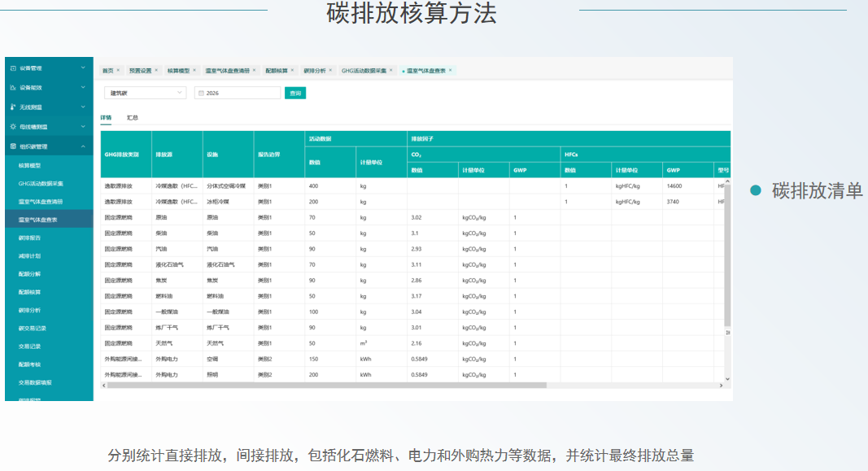
Task: Click the horizontal scroll-left arrow
Action: tap(104, 386)
